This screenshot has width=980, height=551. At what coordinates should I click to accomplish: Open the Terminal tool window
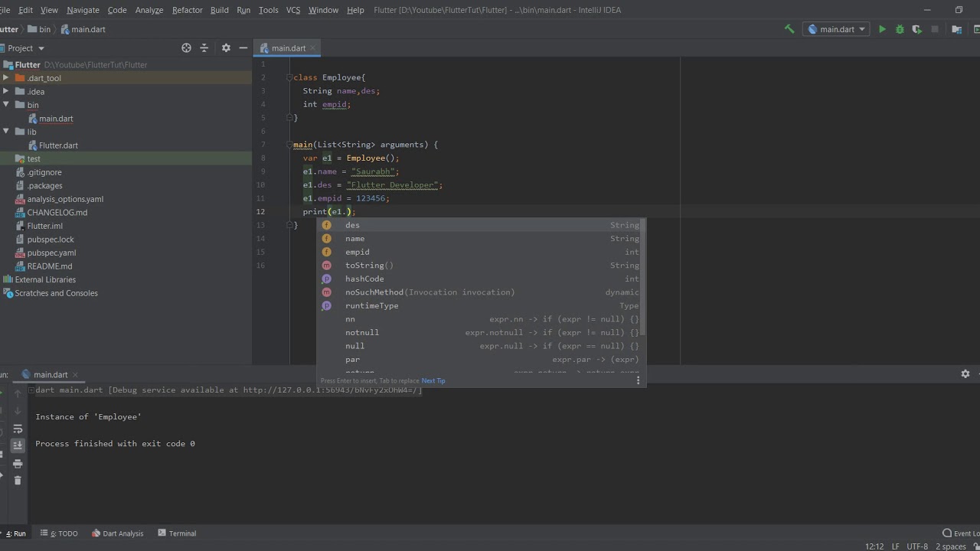177,533
